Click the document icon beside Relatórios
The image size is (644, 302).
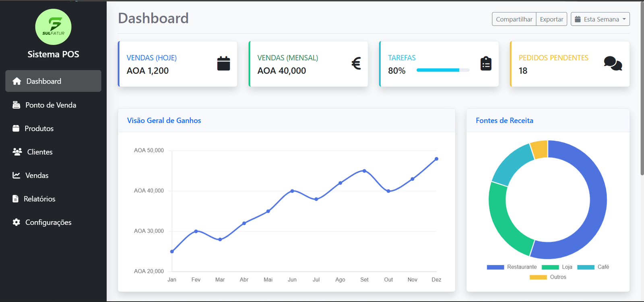pos(16,199)
